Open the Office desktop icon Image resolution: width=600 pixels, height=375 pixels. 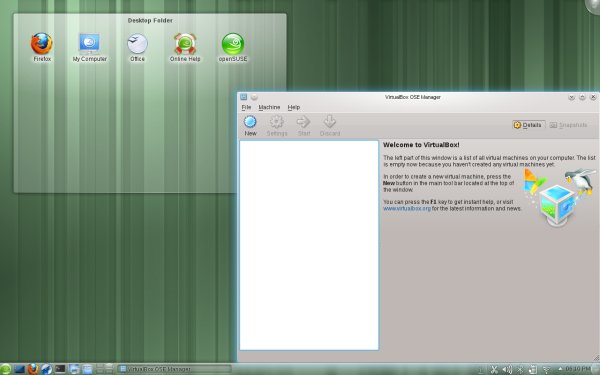click(x=137, y=47)
